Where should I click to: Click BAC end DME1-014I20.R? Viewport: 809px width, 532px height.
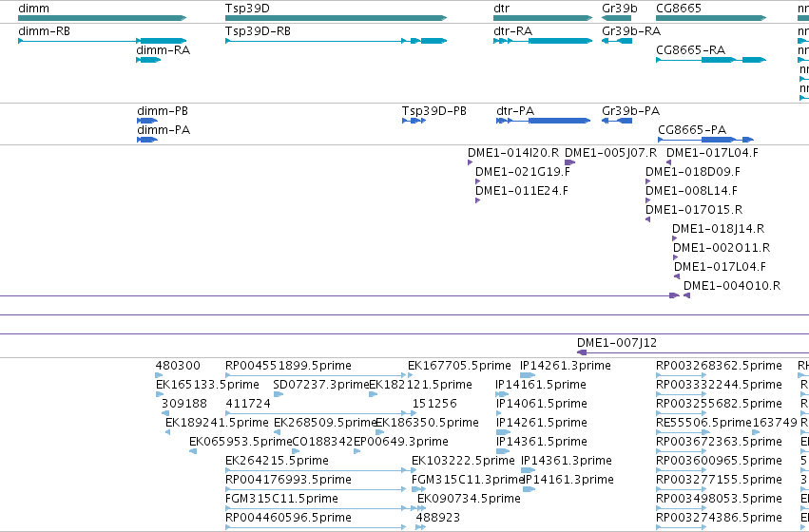coord(513,153)
